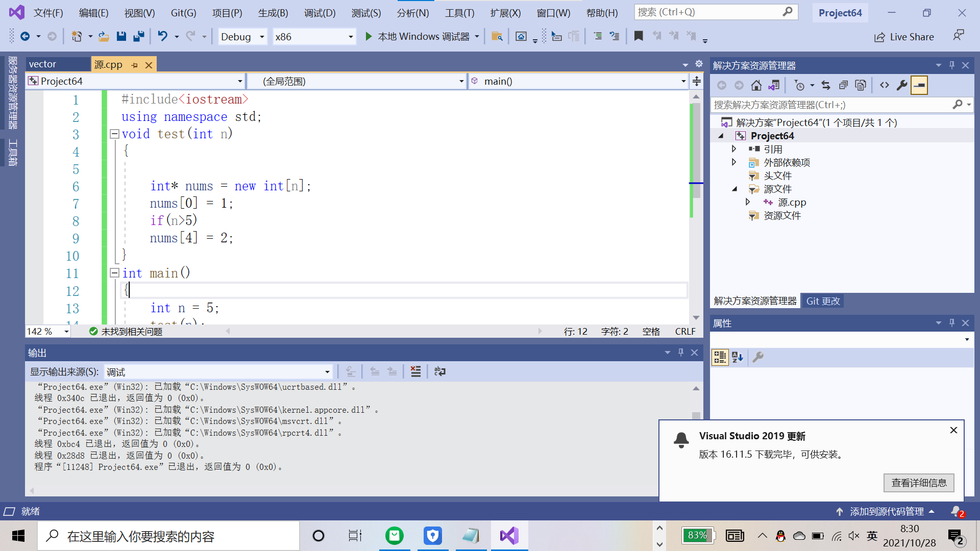Viewport: 980px width, 551px height.
Task: Switch to the Git 更改 tab
Action: click(823, 301)
